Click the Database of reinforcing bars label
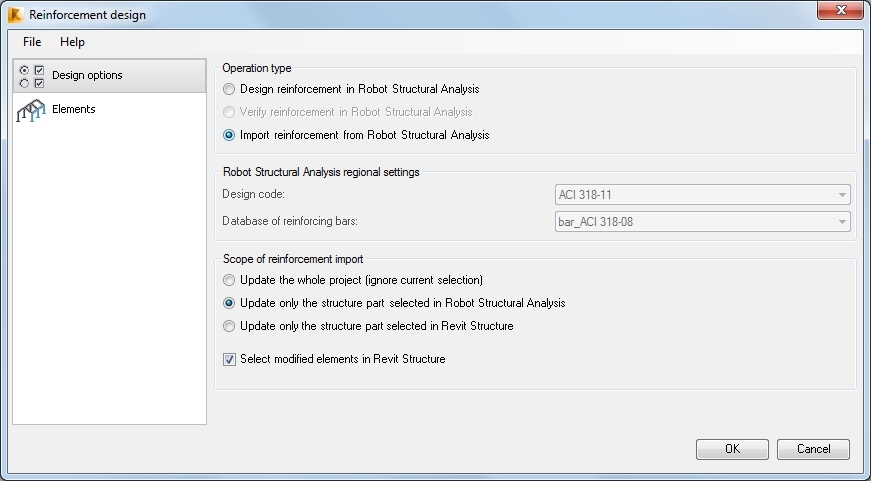871x481 pixels. tap(290, 221)
